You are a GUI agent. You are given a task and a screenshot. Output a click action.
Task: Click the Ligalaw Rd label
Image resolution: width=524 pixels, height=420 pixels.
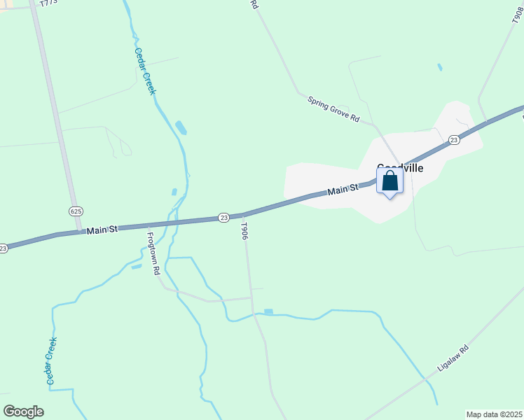(x=453, y=358)
